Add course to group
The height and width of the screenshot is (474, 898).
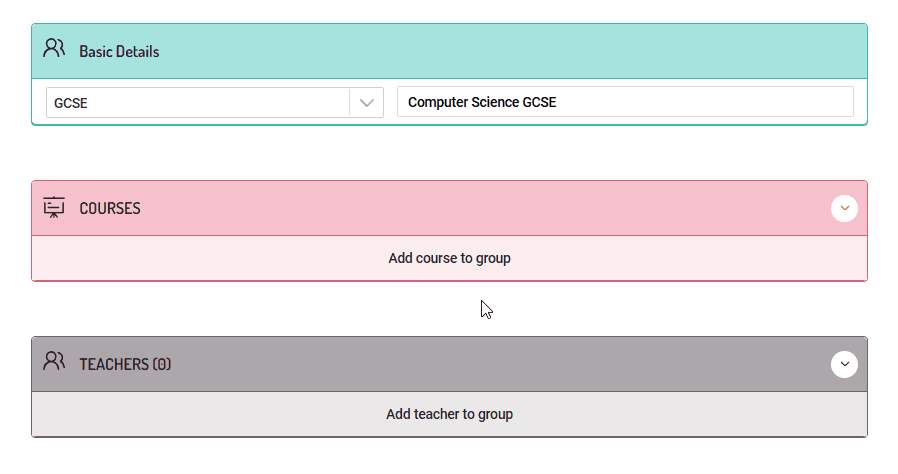[450, 258]
